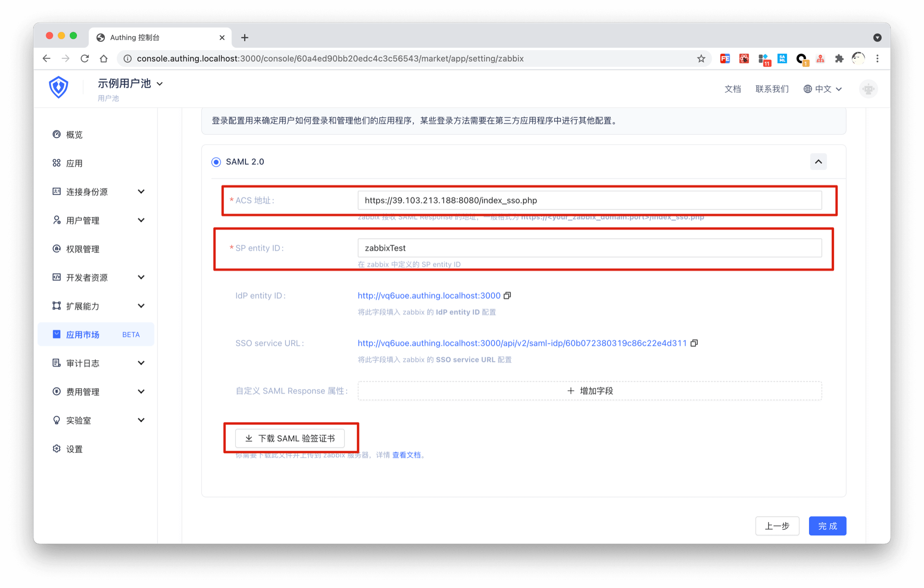Image resolution: width=924 pixels, height=588 pixels.
Task: Collapse the SAML 2.0 section
Action: pos(818,162)
